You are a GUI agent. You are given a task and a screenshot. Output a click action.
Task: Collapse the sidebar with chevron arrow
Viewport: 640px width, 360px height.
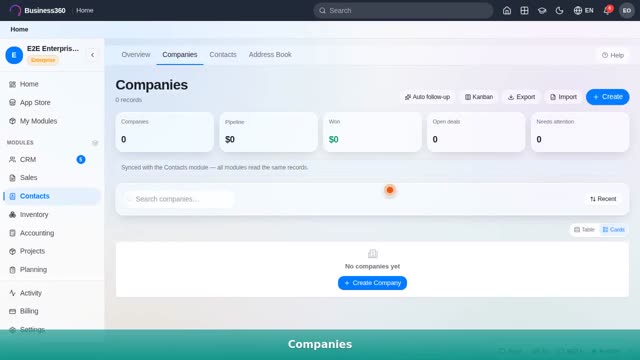point(93,55)
